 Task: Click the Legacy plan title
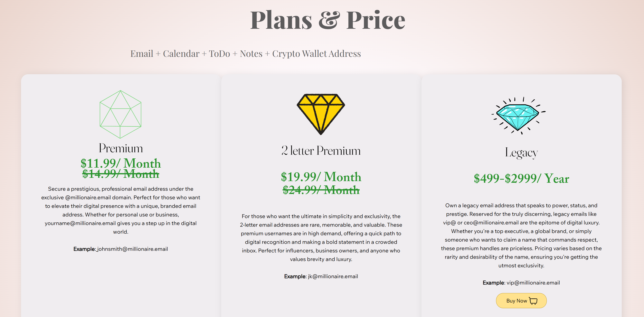pyautogui.click(x=521, y=152)
